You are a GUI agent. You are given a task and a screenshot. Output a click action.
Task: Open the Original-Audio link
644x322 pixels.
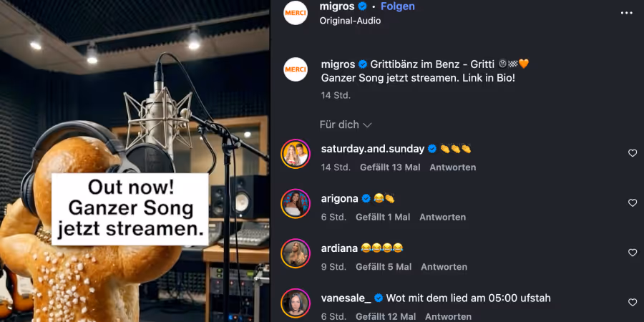point(350,21)
